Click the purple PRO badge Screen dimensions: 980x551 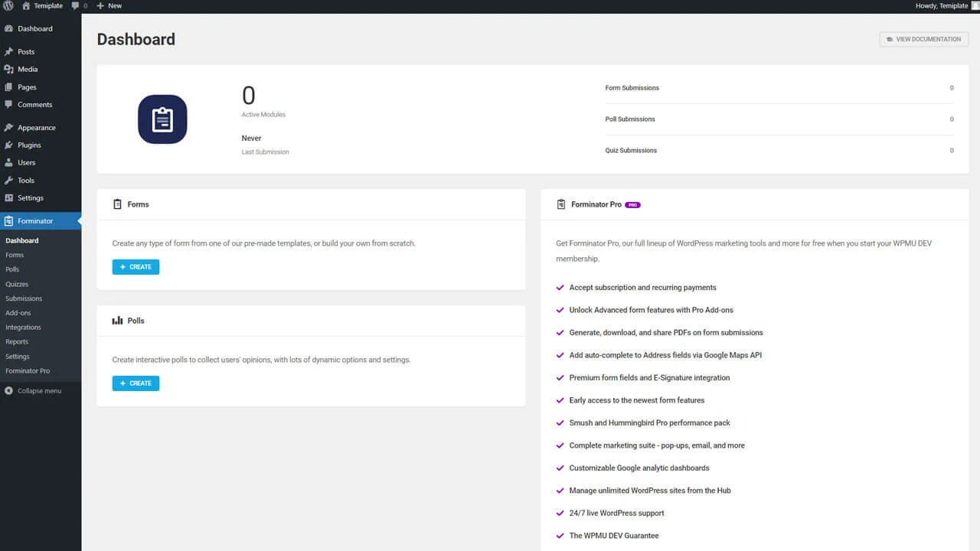click(x=632, y=205)
